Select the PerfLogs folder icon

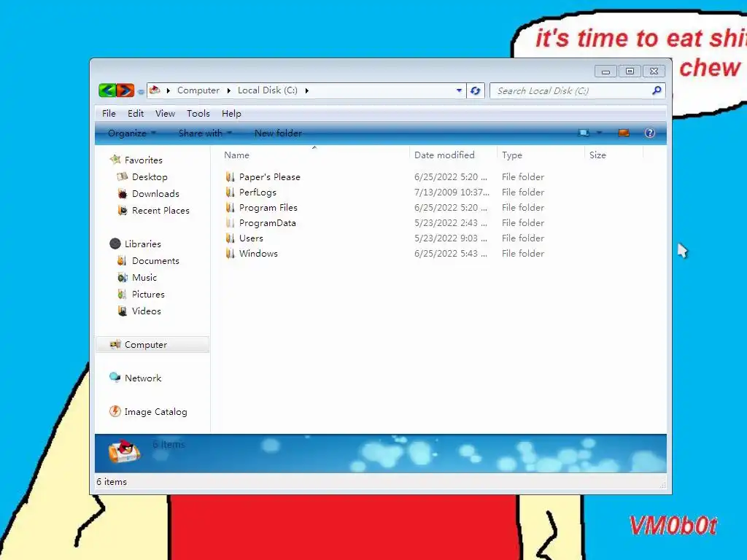[231, 192]
